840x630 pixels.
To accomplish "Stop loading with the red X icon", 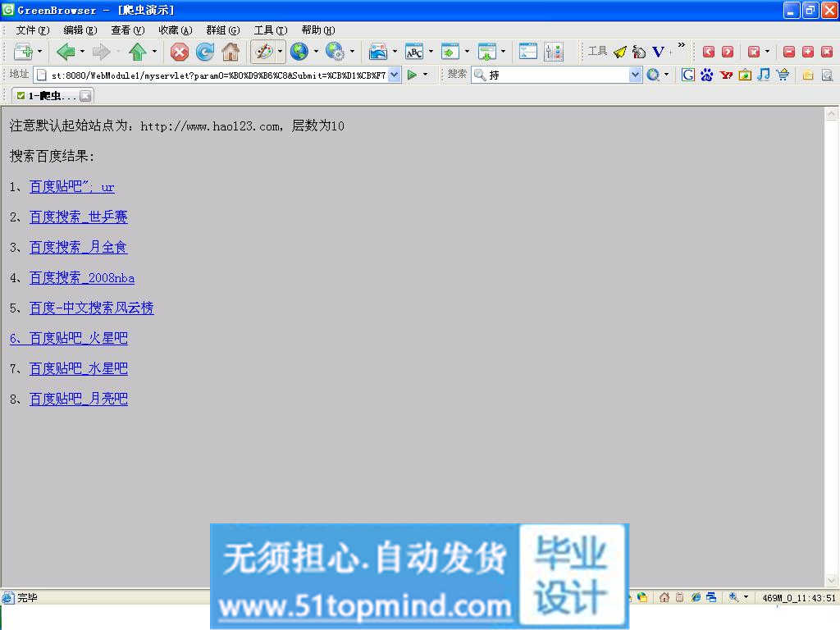I will pos(180,52).
